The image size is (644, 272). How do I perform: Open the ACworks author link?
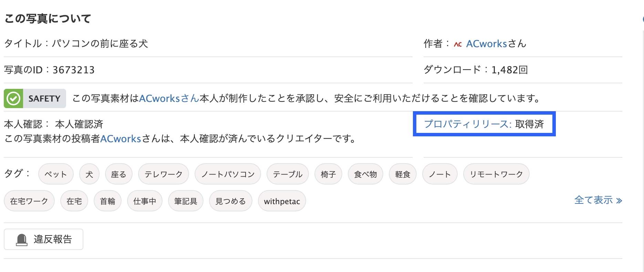(487, 44)
